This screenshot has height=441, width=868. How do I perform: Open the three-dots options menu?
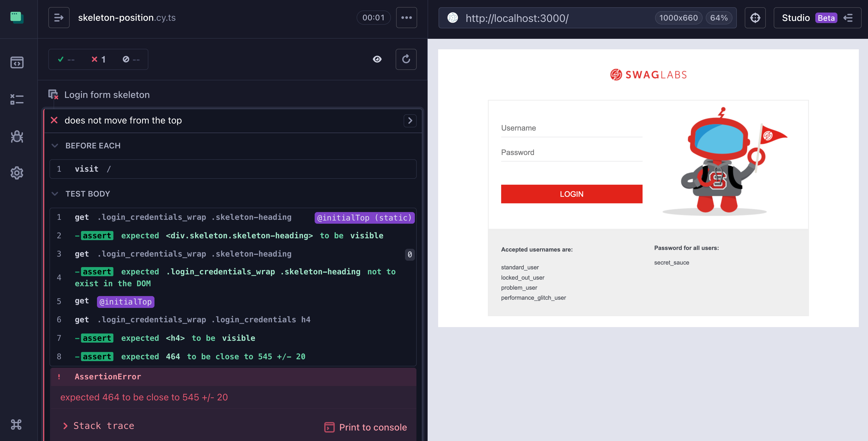(406, 18)
